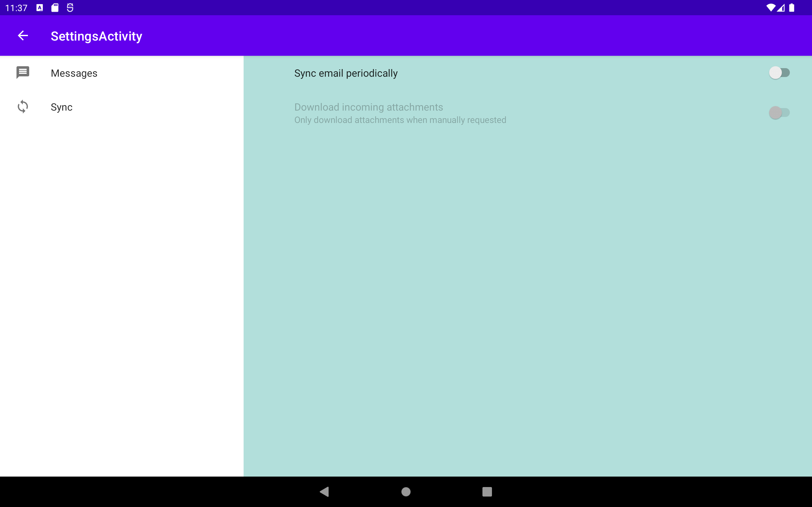This screenshot has width=812, height=507.
Task: Open the Messages settings category
Action: pos(74,73)
